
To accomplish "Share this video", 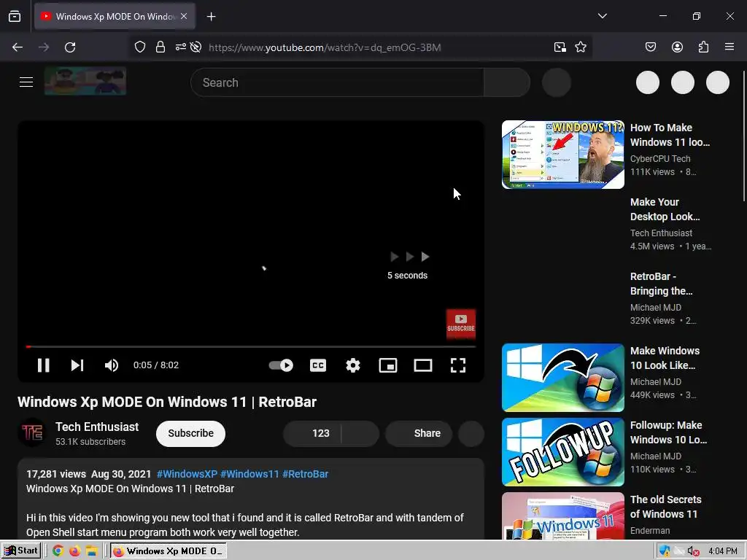I will [419, 433].
